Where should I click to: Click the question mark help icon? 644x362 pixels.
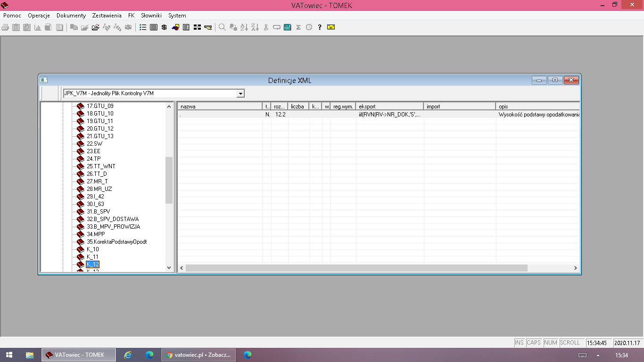[320, 27]
